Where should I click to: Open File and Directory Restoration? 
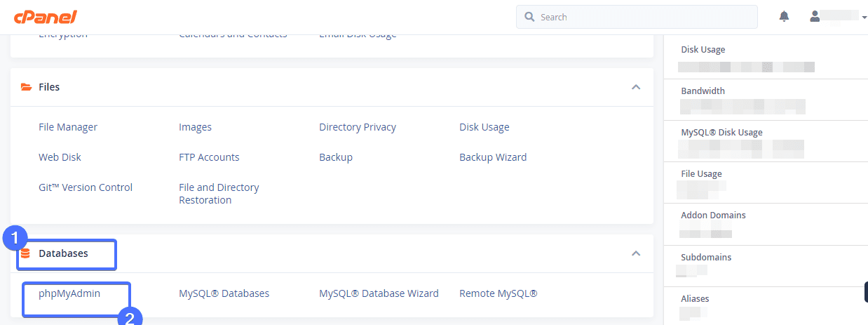219,194
